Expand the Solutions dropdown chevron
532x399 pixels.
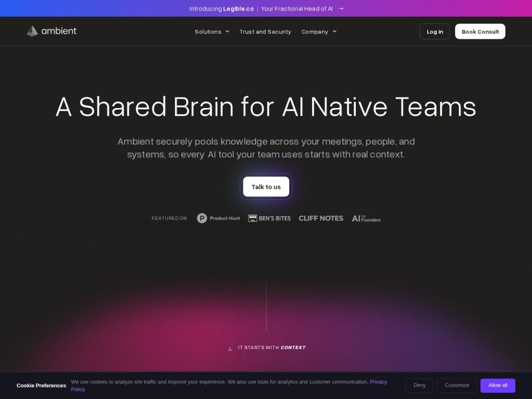pyautogui.click(x=227, y=32)
